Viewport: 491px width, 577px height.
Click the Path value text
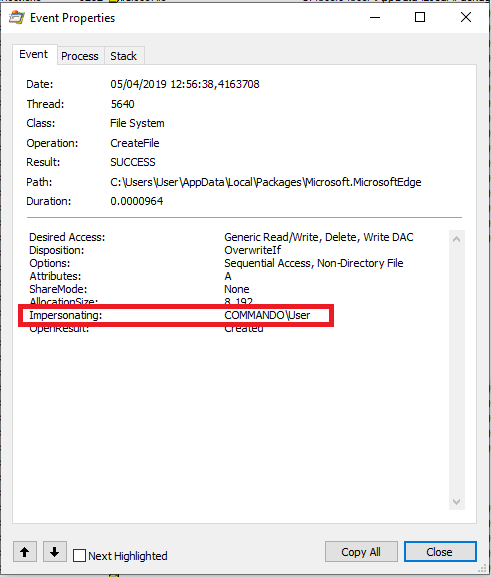tap(266, 182)
